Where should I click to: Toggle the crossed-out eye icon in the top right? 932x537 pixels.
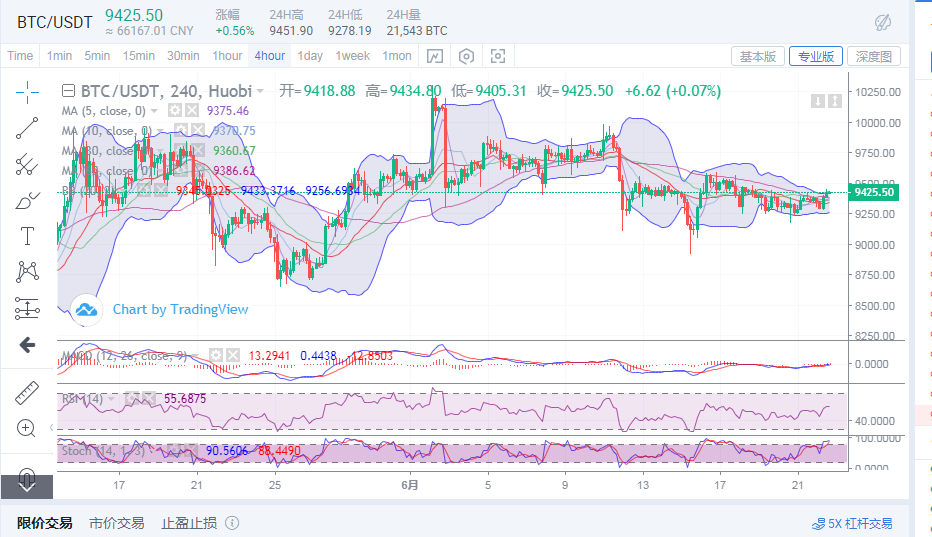click(x=883, y=22)
